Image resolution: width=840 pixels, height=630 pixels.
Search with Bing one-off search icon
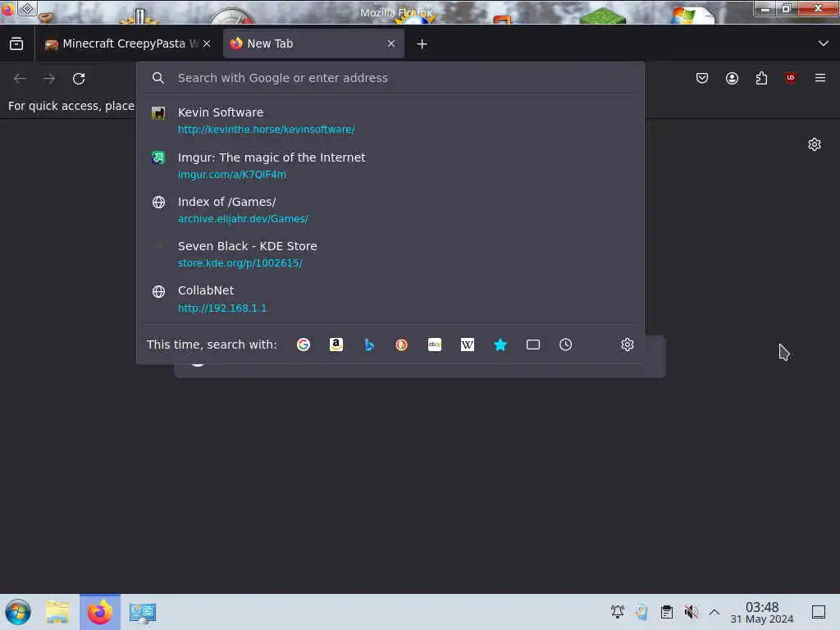coord(369,345)
